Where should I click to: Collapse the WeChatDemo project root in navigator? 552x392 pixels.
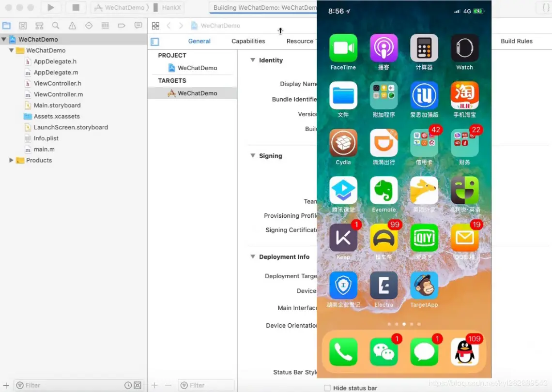tap(4, 39)
